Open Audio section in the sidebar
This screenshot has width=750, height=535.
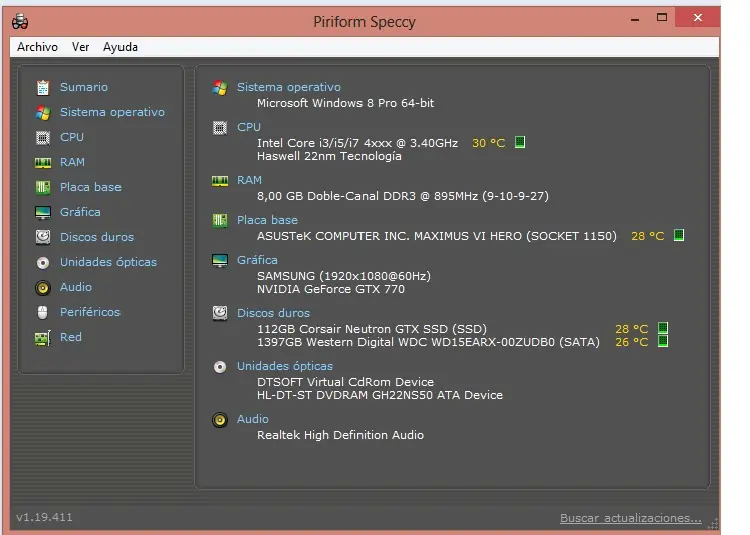tap(76, 287)
